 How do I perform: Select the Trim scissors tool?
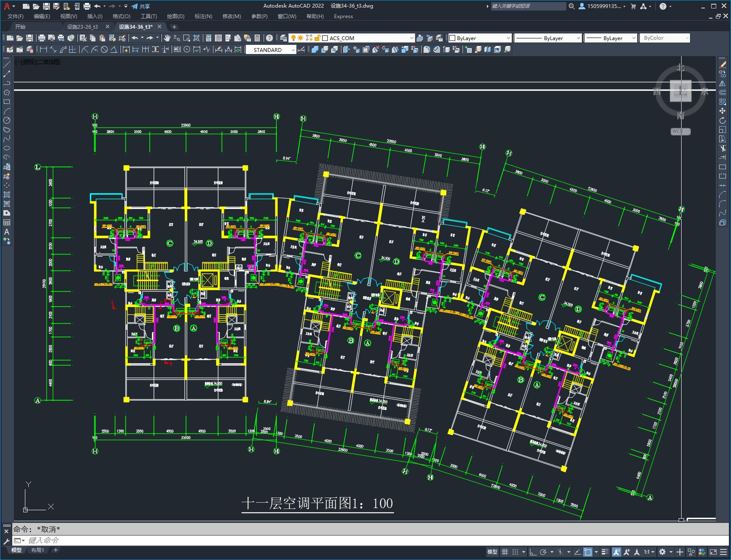click(723, 148)
